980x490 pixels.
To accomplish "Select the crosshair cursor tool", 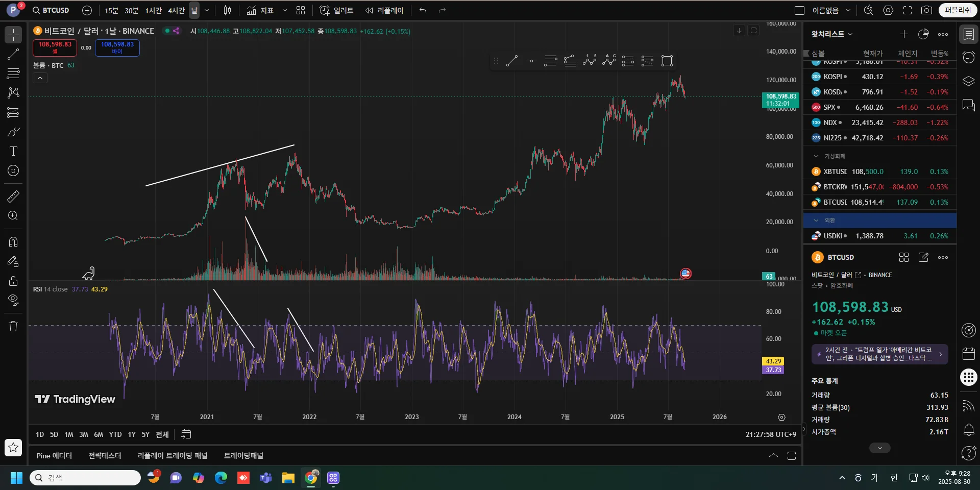I will point(13,35).
